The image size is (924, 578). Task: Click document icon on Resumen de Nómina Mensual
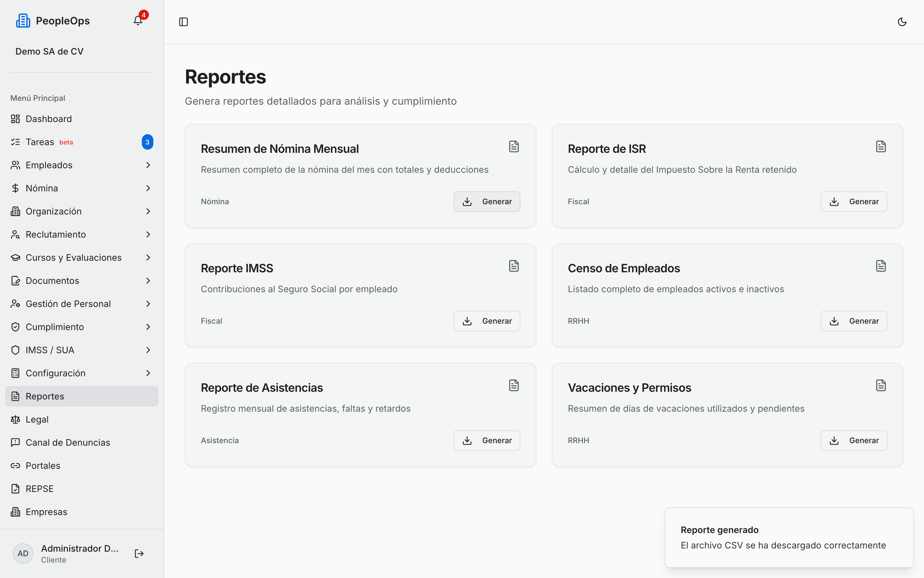tap(514, 146)
